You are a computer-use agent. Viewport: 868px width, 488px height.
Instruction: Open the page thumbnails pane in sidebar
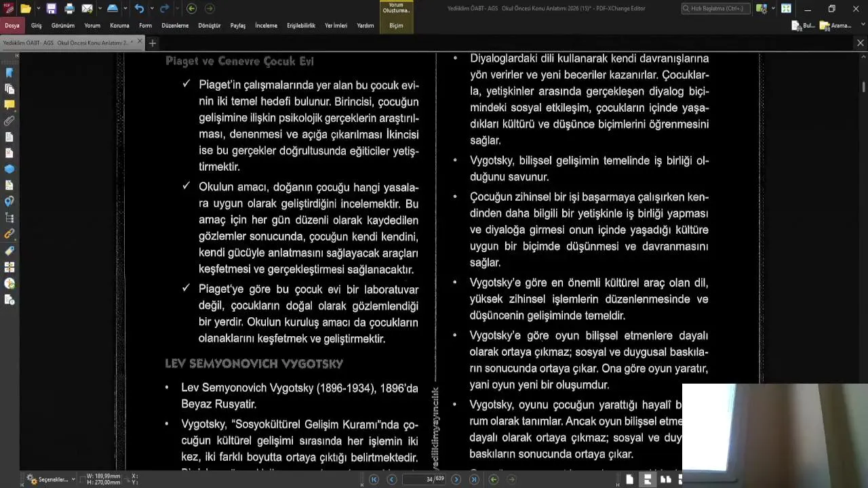click(9, 89)
